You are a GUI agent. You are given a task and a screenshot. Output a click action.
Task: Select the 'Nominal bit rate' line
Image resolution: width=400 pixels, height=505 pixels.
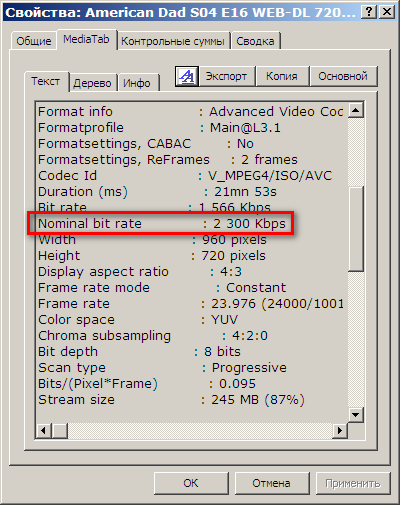[x=162, y=224]
